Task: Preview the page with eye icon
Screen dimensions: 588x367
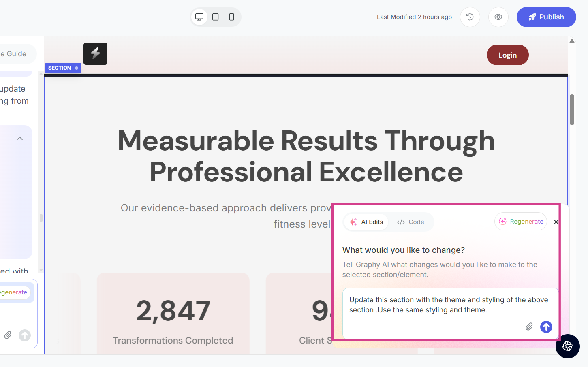Action: 498,17
